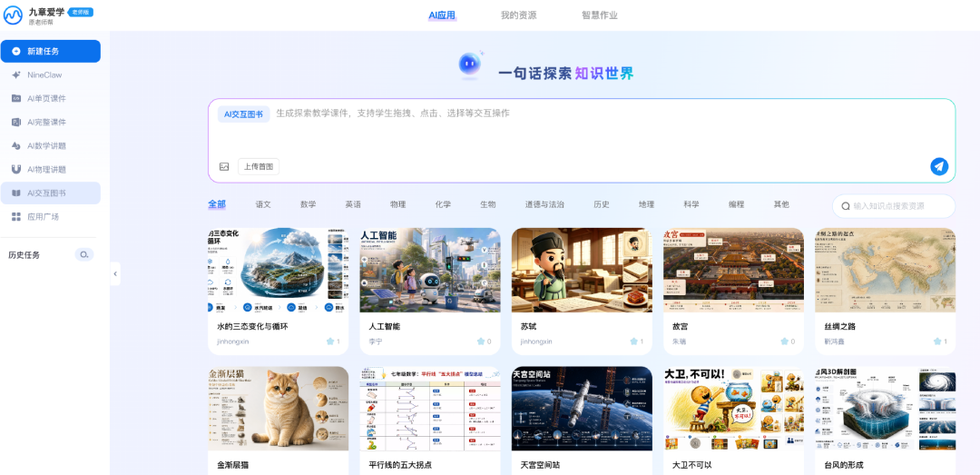Click the blue send arrow icon
This screenshot has width=980, height=475.
(939, 166)
